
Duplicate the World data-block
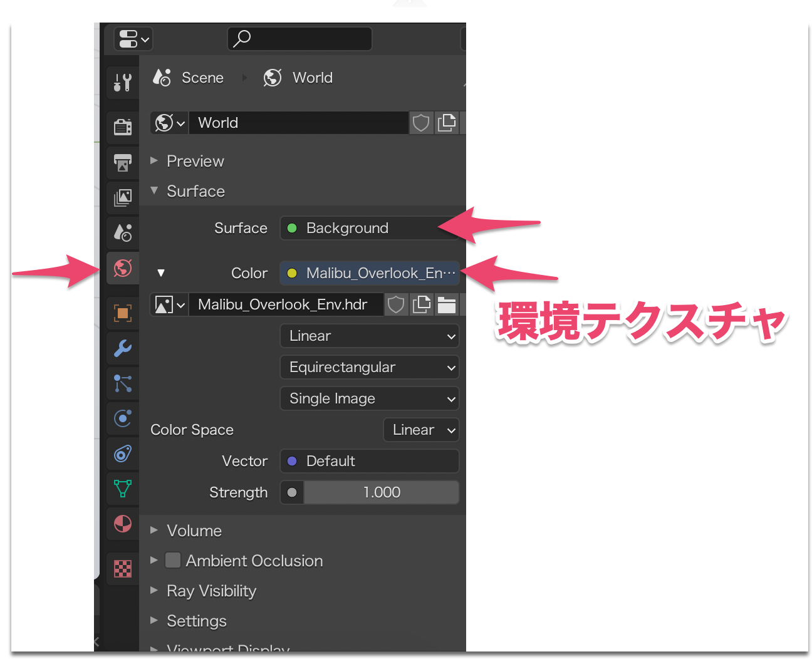tap(447, 123)
